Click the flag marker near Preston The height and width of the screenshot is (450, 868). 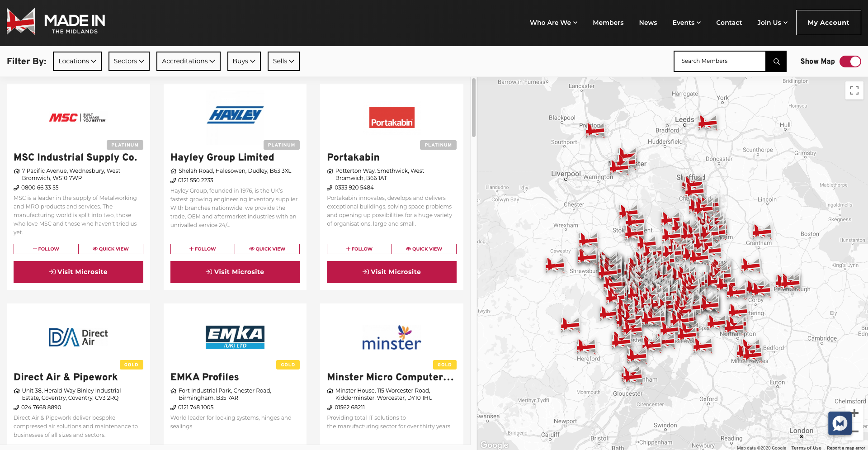point(594,130)
